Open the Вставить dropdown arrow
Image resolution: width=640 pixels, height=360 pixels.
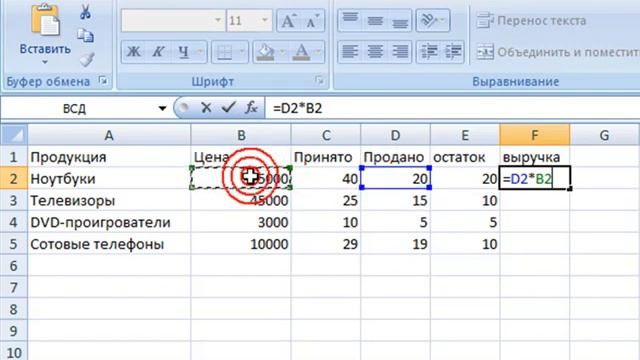45,62
